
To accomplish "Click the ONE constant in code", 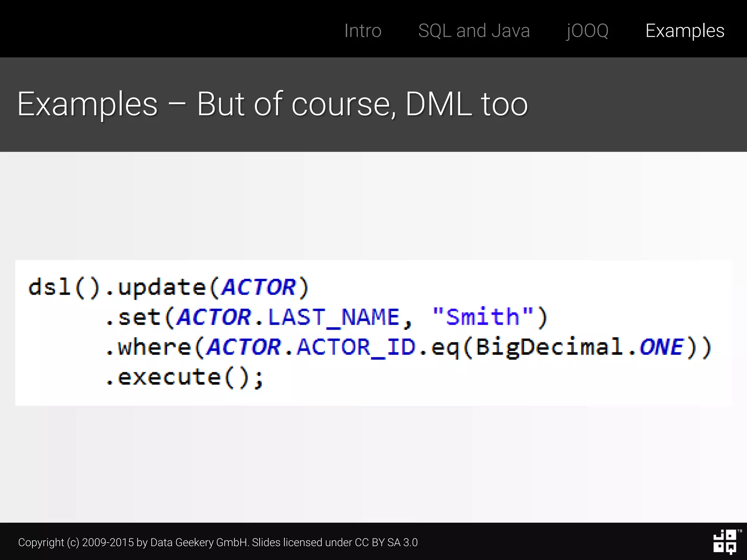I will pos(661,347).
